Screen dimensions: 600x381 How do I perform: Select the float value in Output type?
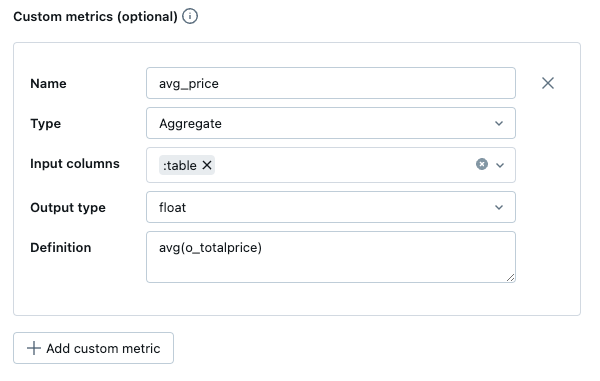pyautogui.click(x=172, y=207)
